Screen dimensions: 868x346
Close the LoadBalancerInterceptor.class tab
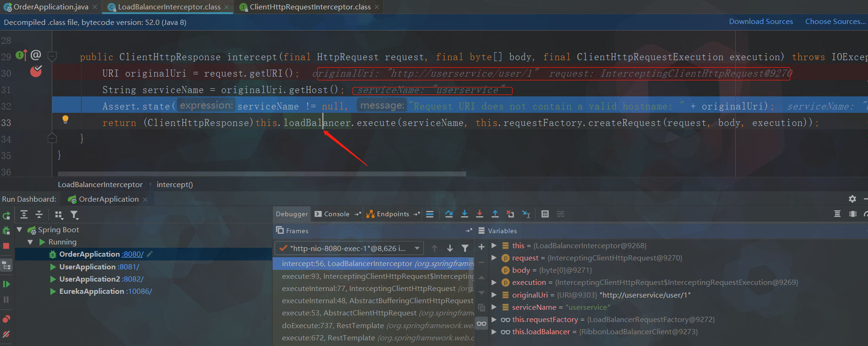click(x=226, y=7)
